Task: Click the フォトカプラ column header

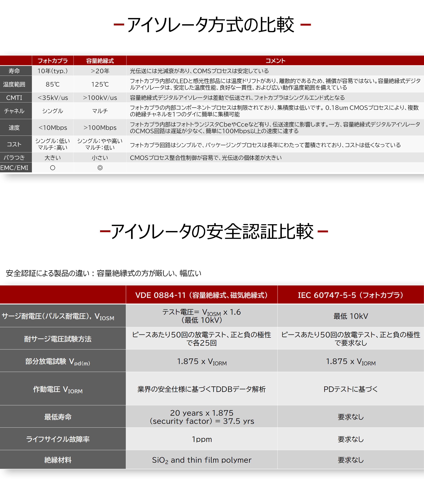Action: tap(52, 61)
